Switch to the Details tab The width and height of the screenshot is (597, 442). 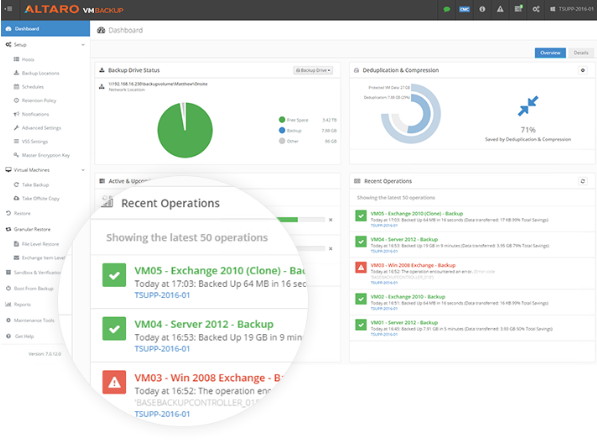coord(581,53)
